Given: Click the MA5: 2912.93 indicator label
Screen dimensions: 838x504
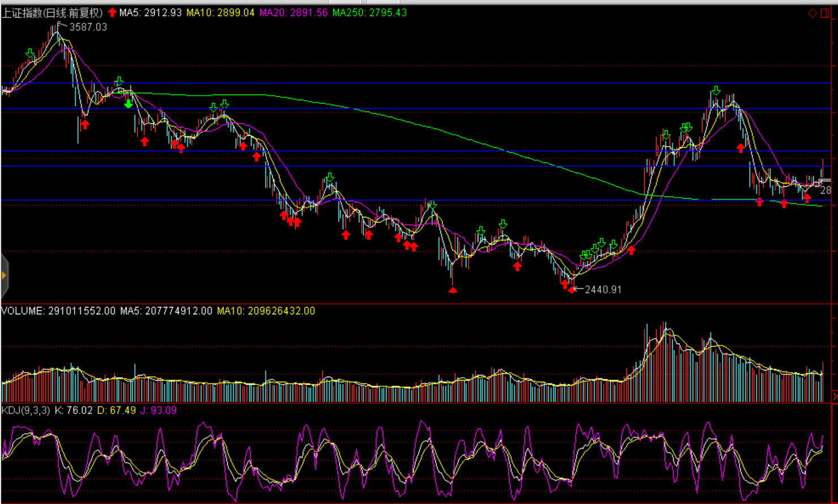Looking at the screenshot, I should coord(150,12).
